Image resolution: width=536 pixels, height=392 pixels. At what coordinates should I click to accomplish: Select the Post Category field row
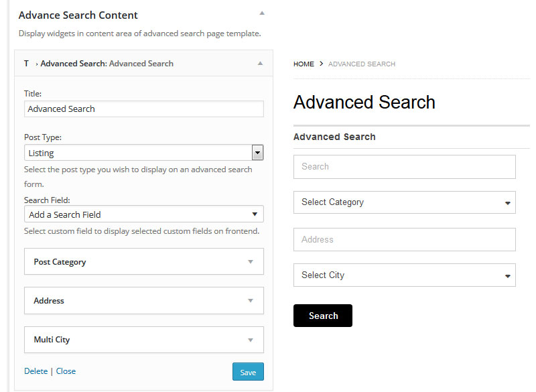pyautogui.click(x=144, y=261)
